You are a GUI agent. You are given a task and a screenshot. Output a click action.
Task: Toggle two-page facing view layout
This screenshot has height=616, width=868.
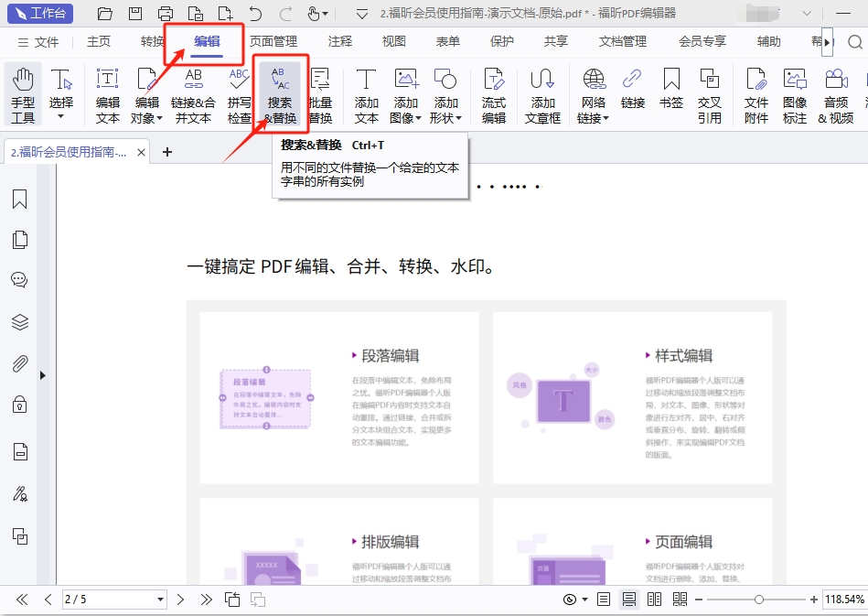tap(654, 600)
